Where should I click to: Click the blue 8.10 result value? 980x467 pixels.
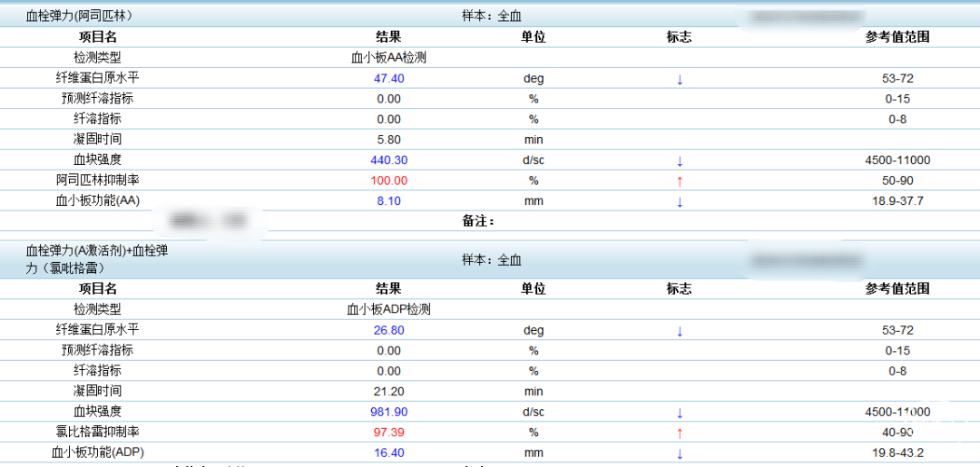[388, 201]
